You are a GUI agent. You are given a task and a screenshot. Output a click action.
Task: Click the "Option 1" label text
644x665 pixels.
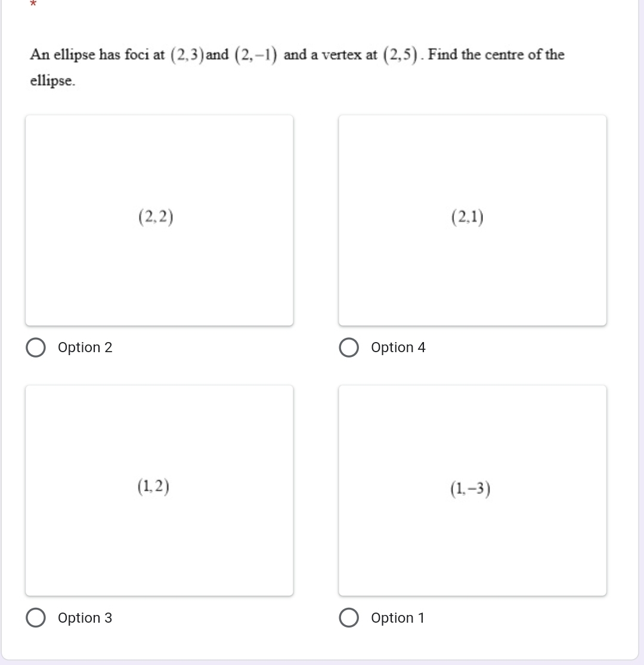pos(398,619)
